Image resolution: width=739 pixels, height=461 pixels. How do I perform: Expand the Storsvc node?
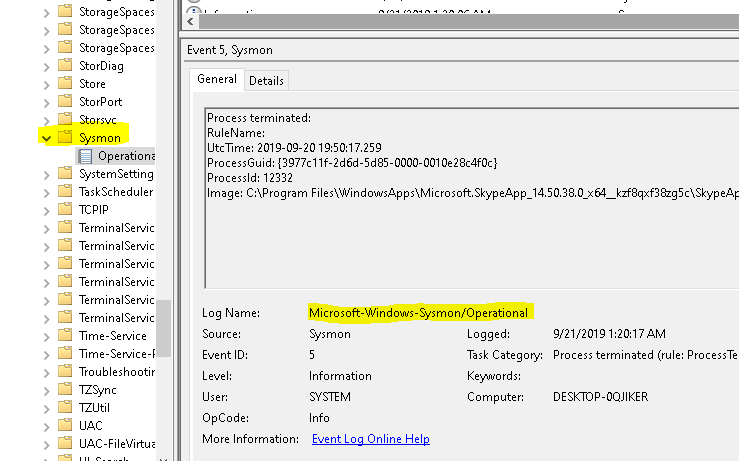[47, 121]
